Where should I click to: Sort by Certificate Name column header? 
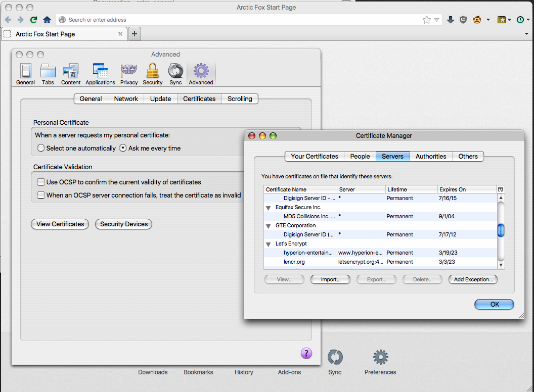(x=300, y=189)
